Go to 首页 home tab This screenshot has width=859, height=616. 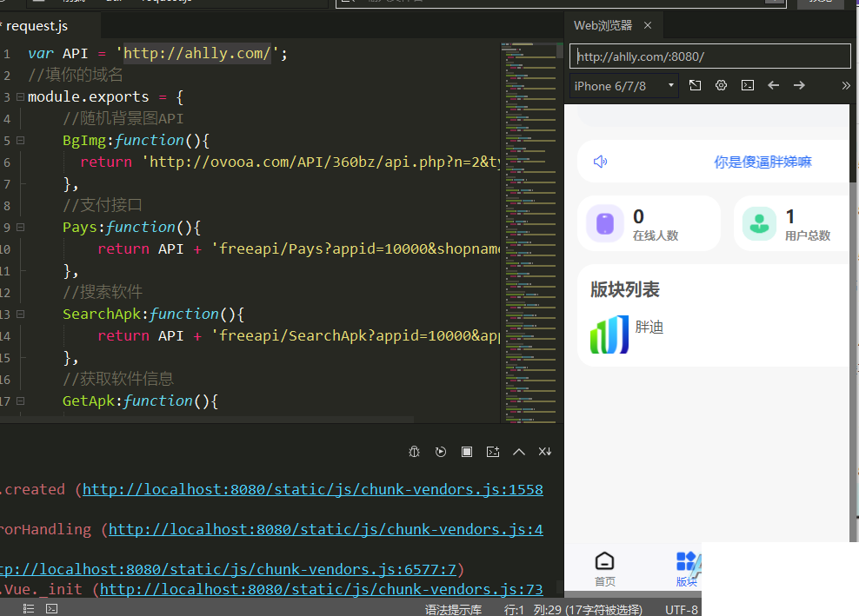point(605,569)
